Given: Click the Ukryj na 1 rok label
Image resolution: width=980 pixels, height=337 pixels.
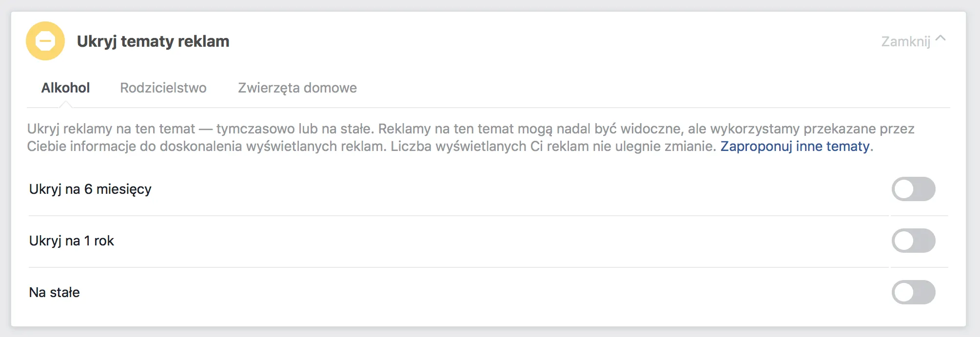Looking at the screenshot, I should 72,241.
